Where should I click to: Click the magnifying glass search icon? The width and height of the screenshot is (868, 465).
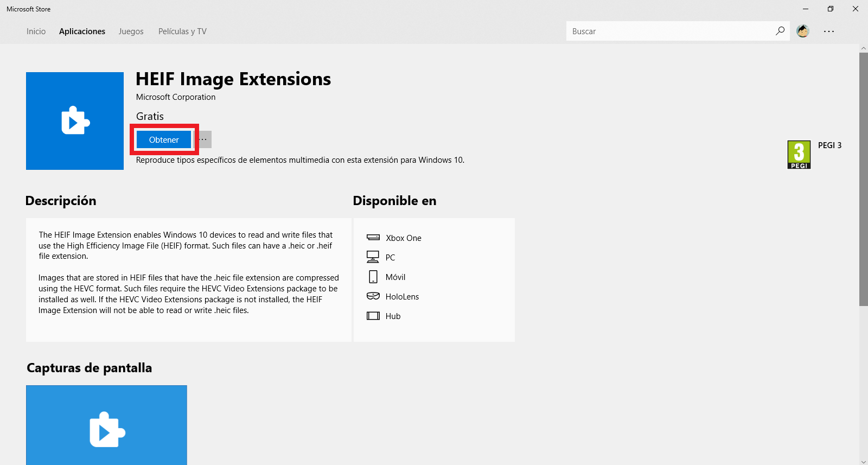tap(780, 31)
